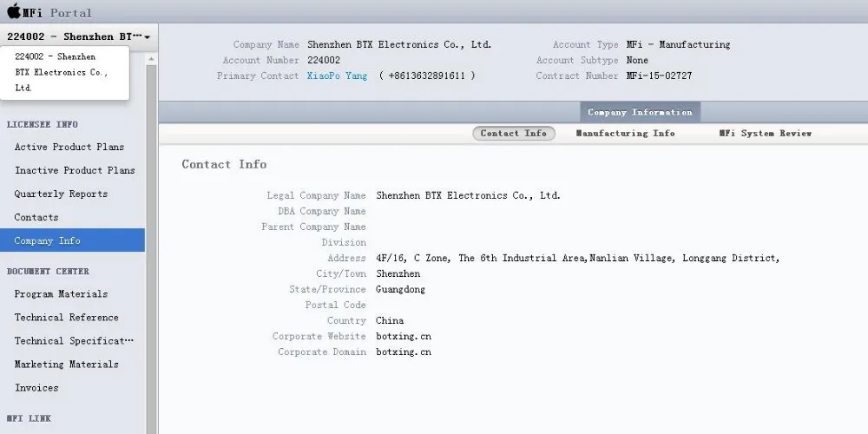Screen dimensions: 868x434
Task: Select the Contact Info sub-tab
Action: coord(513,133)
